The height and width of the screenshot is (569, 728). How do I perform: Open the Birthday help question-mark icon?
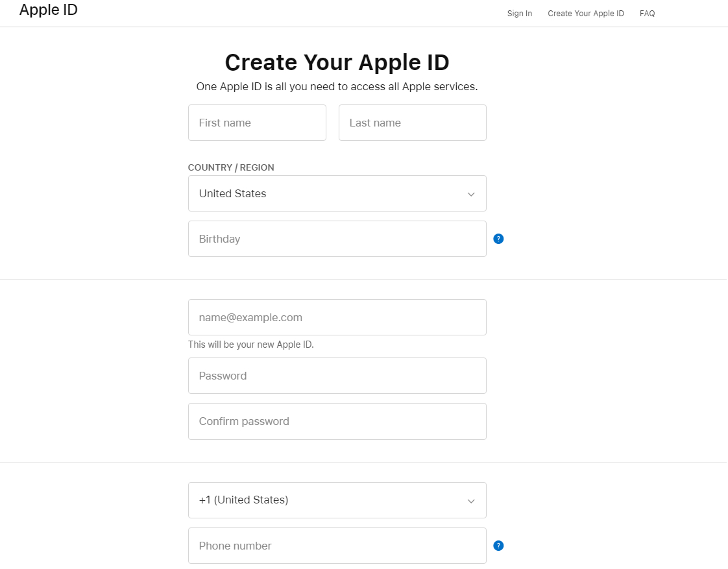click(x=498, y=239)
